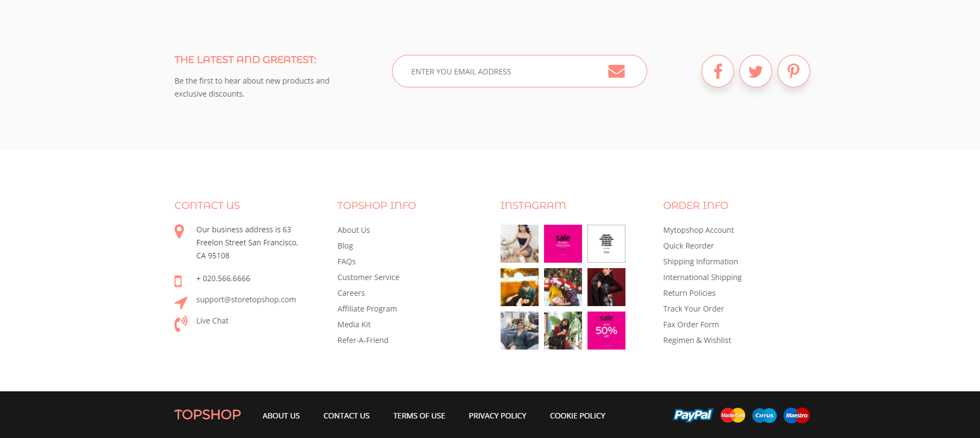The width and height of the screenshot is (980, 438).
Task: Click the PayPal payment logo
Action: click(693, 415)
